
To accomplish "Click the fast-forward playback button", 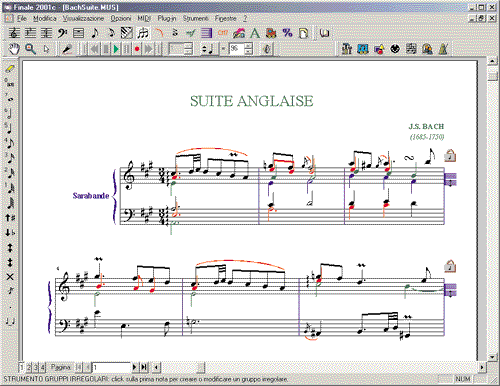I will pyautogui.click(x=149, y=49).
